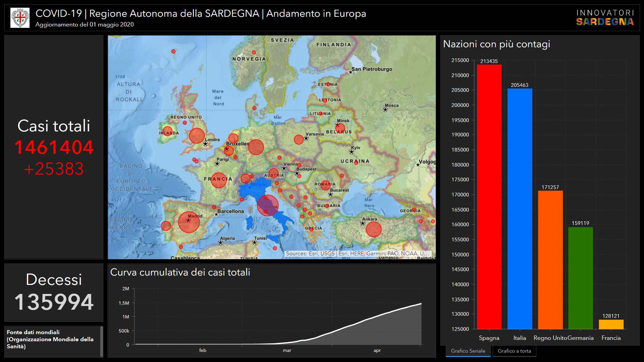Screen dimensions: 644x362
Task: Click the blue Italia bar
Action: pos(520,208)
